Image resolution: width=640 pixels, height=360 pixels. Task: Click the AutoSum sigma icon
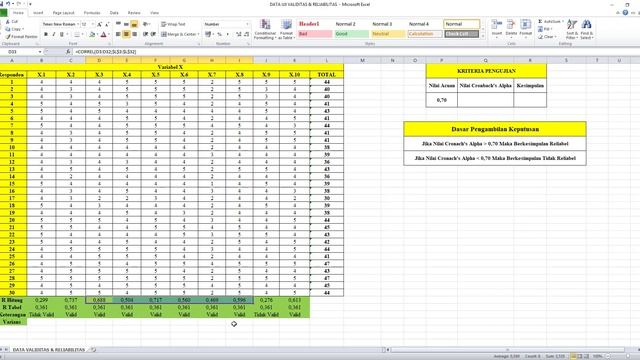(540, 21)
